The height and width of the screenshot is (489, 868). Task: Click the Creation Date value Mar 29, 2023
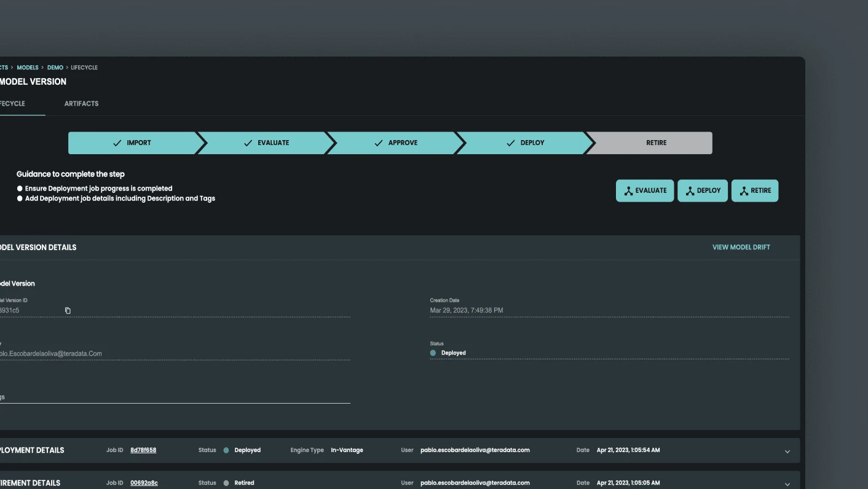467,311
